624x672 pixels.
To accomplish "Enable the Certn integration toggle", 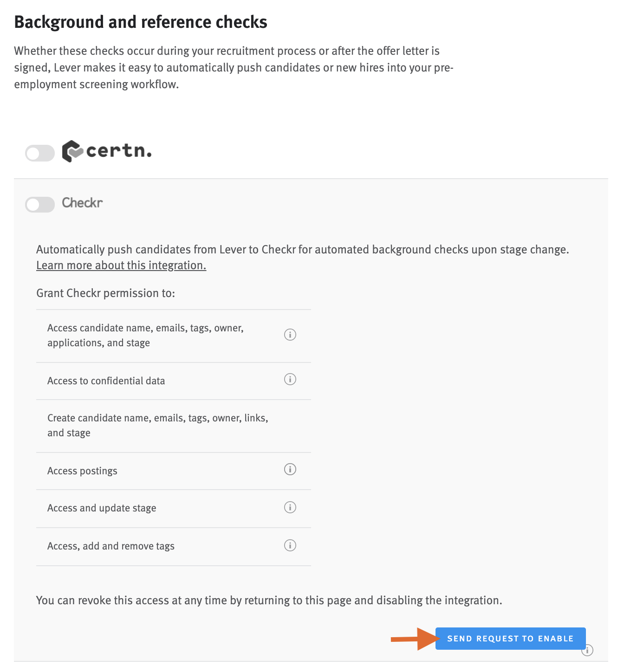I will pyautogui.click(x=39, y=152).
